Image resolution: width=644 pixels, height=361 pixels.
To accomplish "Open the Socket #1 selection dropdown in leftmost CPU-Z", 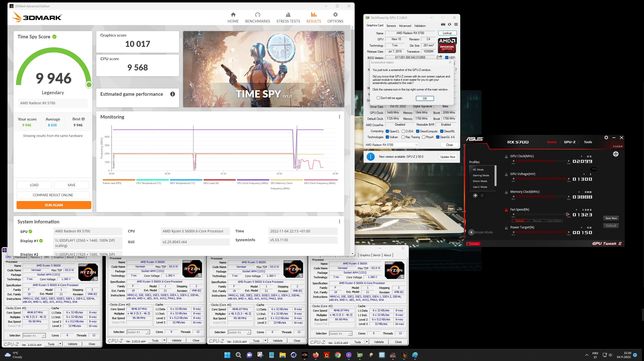I will click(34, 335).
